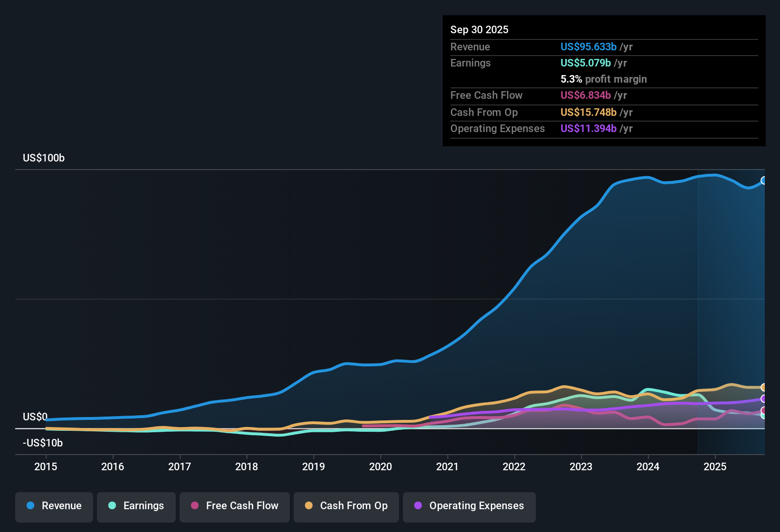The image size is (780, 532).
Task: Click the Cash From Op value US$15.748b
Action: [589, 113]
